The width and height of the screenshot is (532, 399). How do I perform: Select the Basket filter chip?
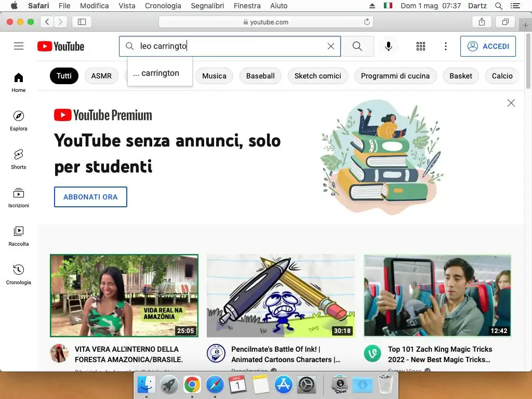(x=461, y=76)
